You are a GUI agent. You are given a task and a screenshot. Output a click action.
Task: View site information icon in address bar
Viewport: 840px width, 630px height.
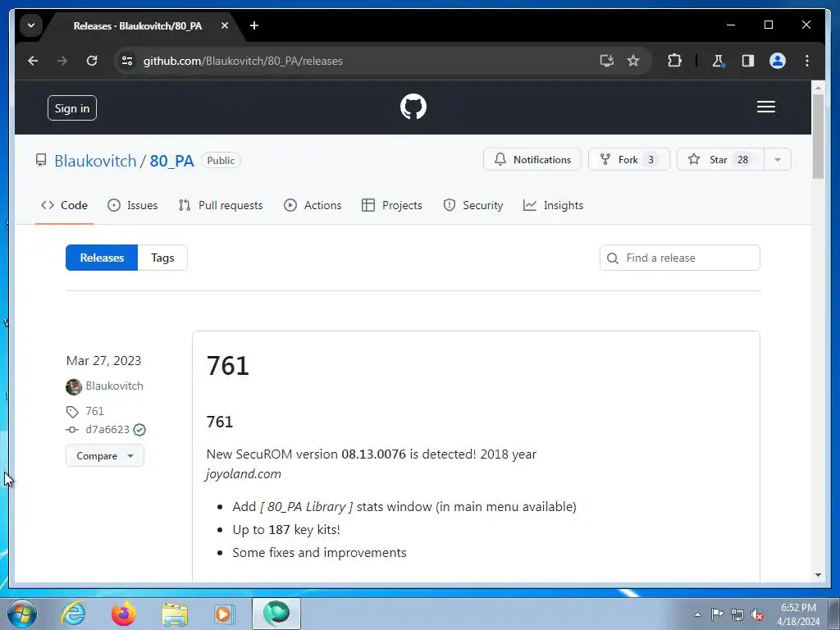[127, 61]
